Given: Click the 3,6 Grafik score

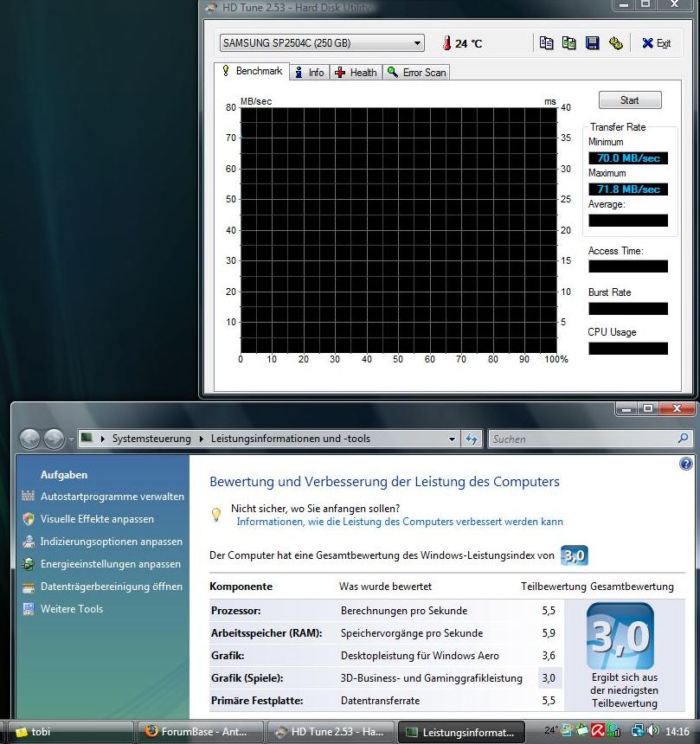Looking at the screenshot, I should click(549, 656).
